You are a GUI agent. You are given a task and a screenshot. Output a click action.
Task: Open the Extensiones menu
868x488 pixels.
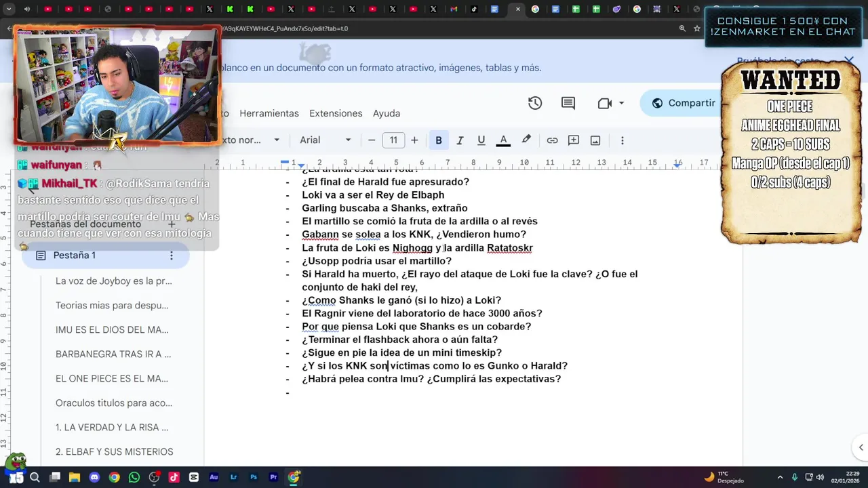pyautogui.click(x=336, y=113)
